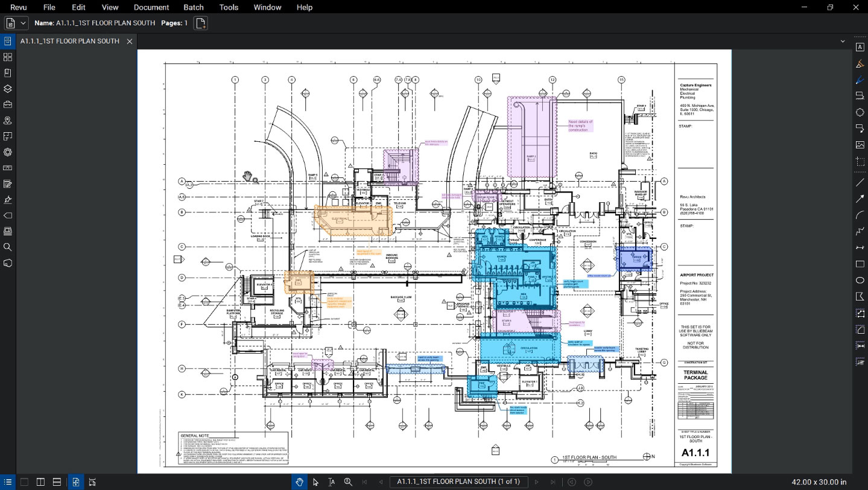Expand the document tabs list chevron

click(x=843, y=41)
